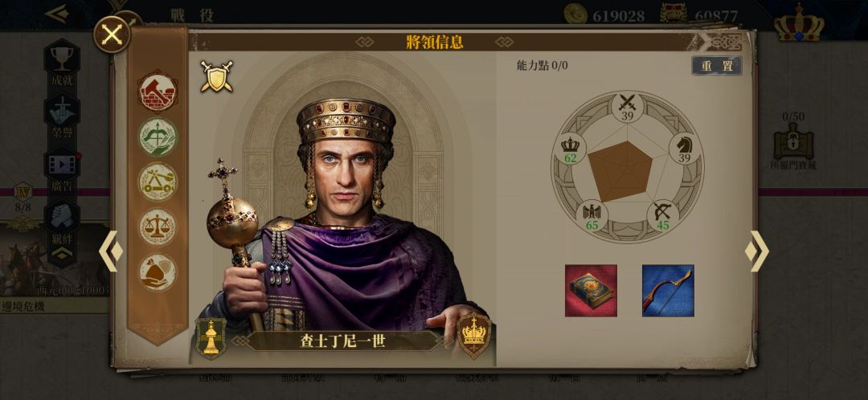Viewport: 868px width, 400px height.
Task: Select the catapult siege skill icon
Action: 158,182
